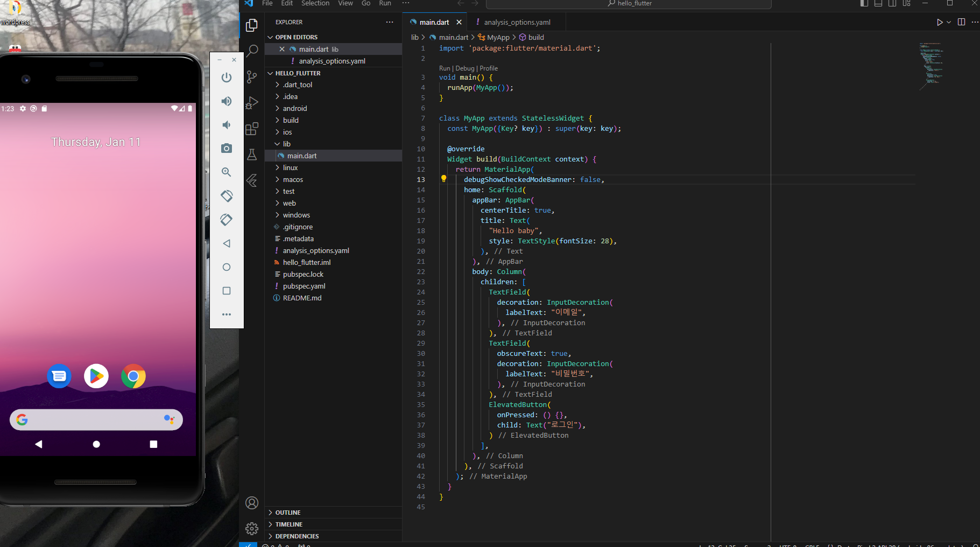Open the View menu
The height and width of the screenshot is (547, 980).
[x=346, y=3]
